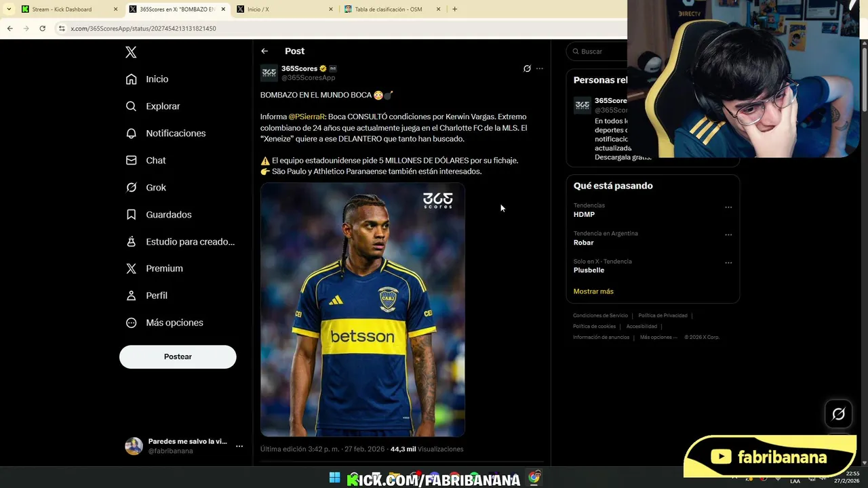The image size is (868, 488).
Task: Click the site information icon
Action: click(x=62, y=28)
